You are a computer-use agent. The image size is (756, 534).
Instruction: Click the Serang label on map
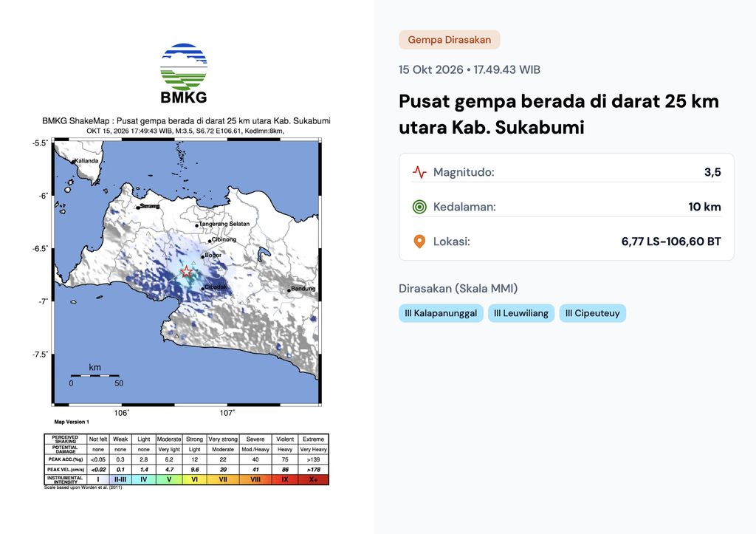point(149,206)
